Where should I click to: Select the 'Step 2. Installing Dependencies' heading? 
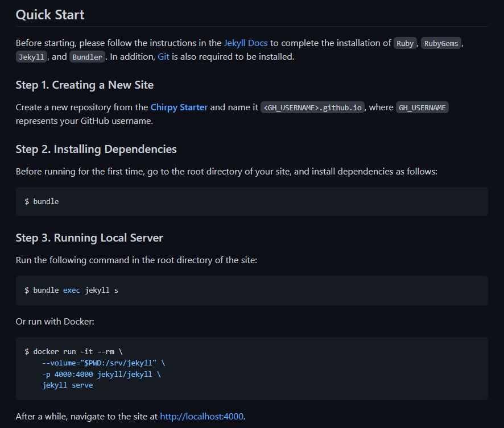click(96, 149)
